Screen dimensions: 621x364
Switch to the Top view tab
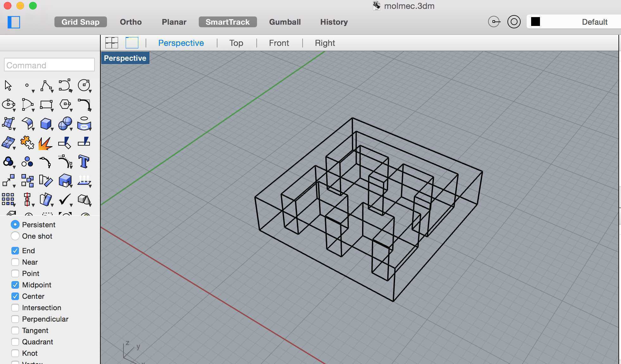pos(236,43)
